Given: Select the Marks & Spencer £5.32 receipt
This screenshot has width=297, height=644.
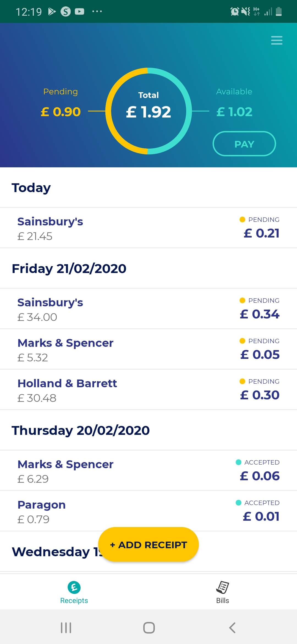Looking at the screenshot, I should [148, 350].
